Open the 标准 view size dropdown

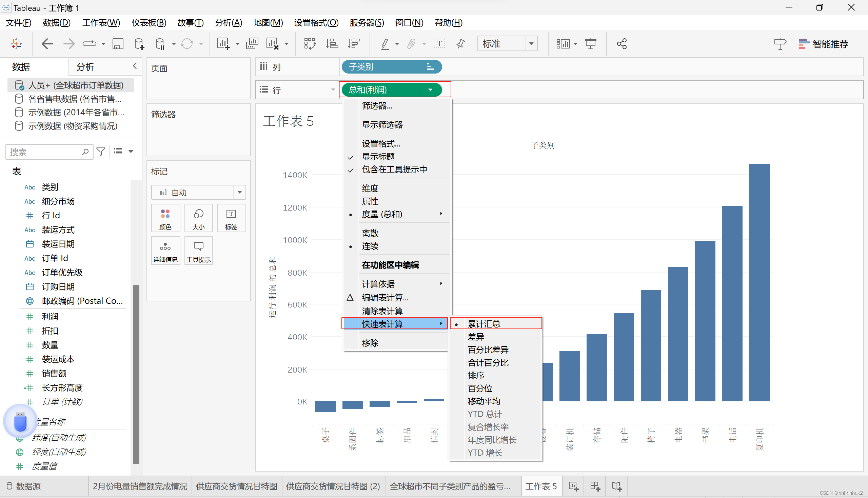pyautogui.click(x=531, y=44)
